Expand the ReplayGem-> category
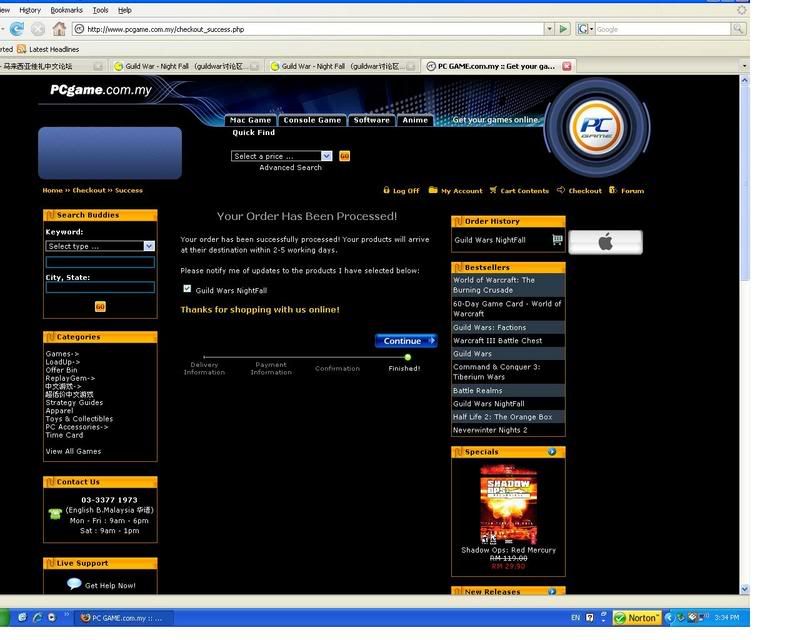Viewport: 800px width, 640px height. 70,378
